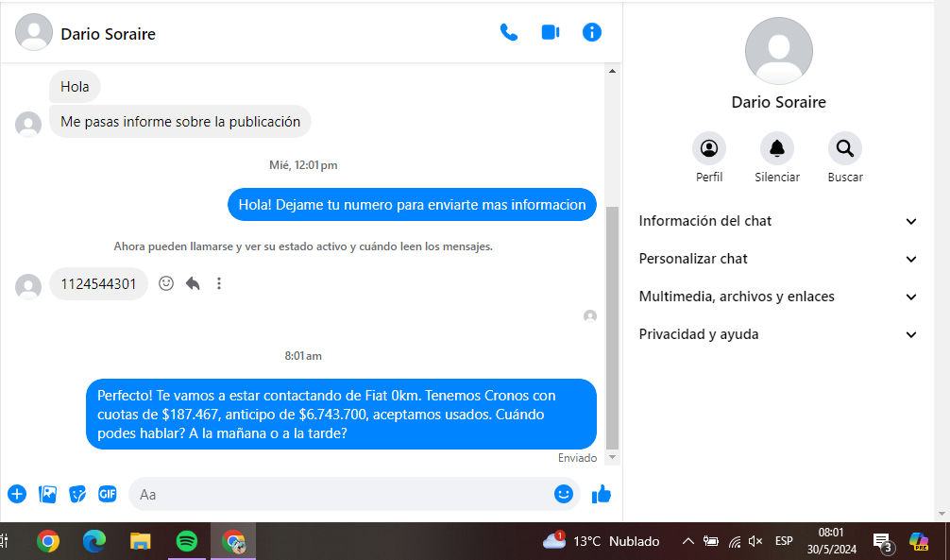The image size is (950, 560).
Task: Click the 'Hola! Dejame tu numero' sent message
Action: click(x=412, y=205)
